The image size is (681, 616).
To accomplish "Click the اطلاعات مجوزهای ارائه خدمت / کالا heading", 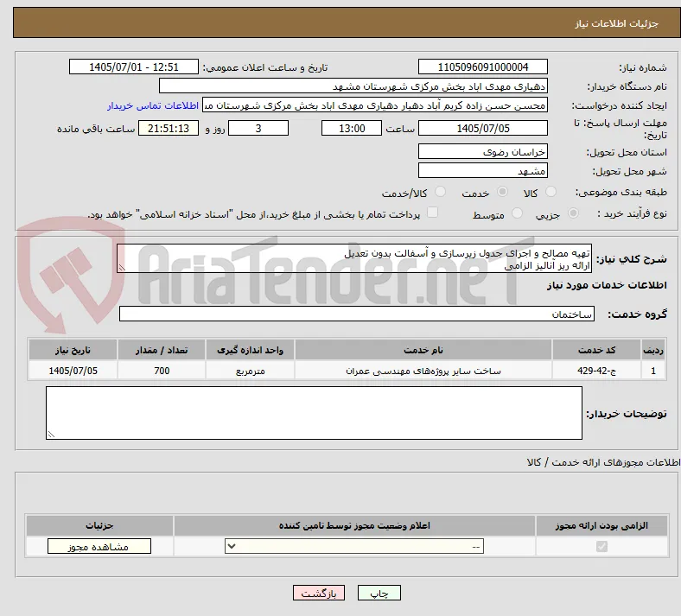I will coord(604,462).
